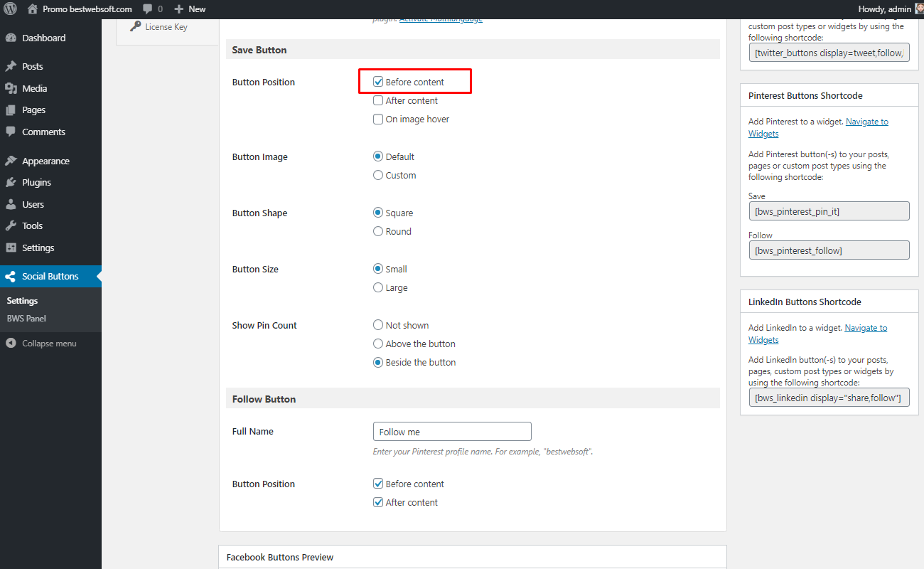Viewport: 924px width, 569px height.
Task: Click Promo bestwebsoft.com site link
Action: coord(87,9)
